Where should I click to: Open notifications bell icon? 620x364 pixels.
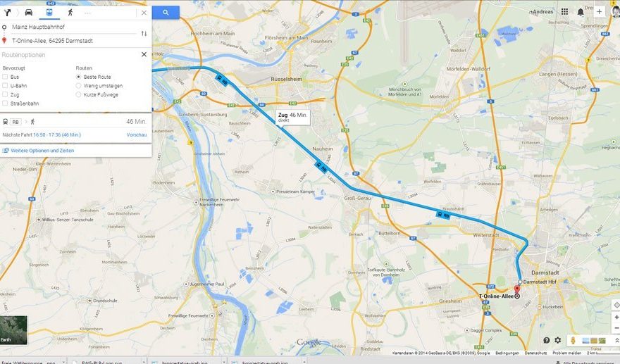(581, 12)
